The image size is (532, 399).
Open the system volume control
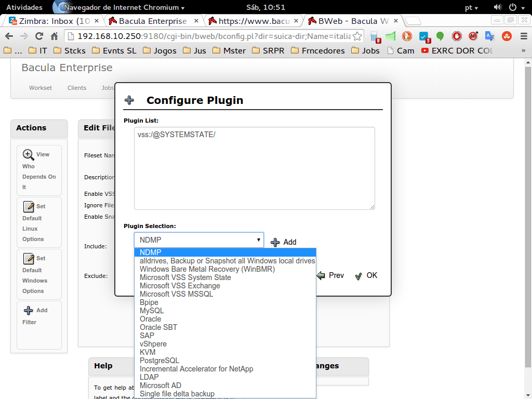coord(497,7)
